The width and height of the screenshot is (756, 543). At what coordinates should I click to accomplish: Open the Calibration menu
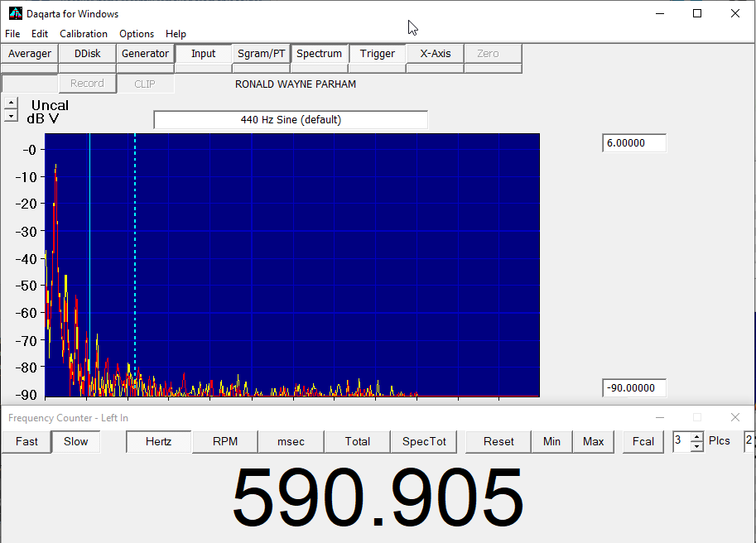click(x=84, y=34)
